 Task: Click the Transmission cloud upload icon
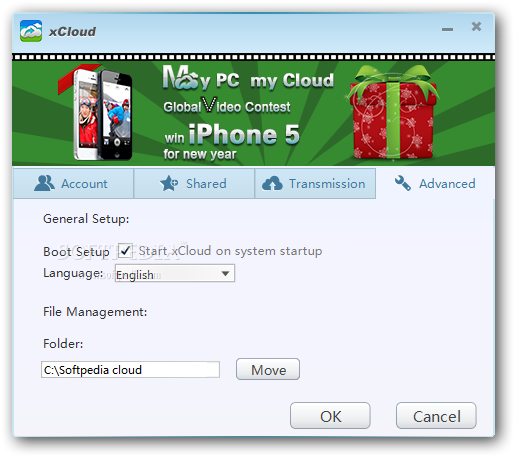point(272,184)
